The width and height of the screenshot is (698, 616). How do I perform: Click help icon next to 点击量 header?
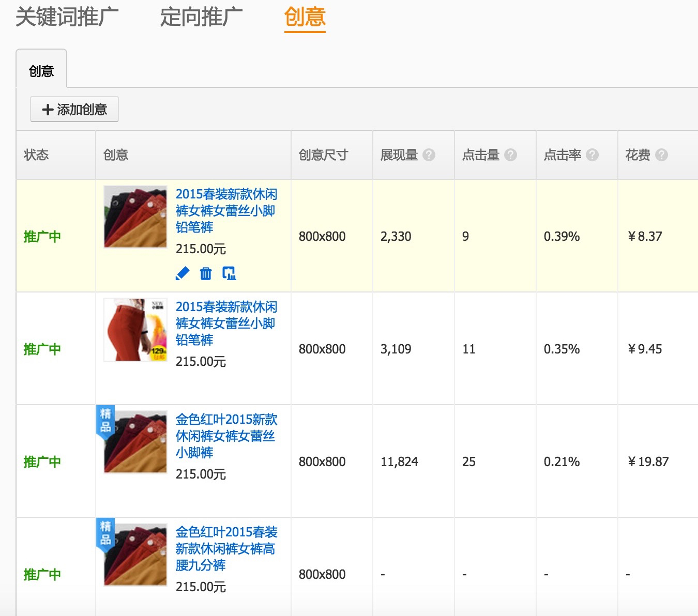pyautogui.click(x=510, y=155)
